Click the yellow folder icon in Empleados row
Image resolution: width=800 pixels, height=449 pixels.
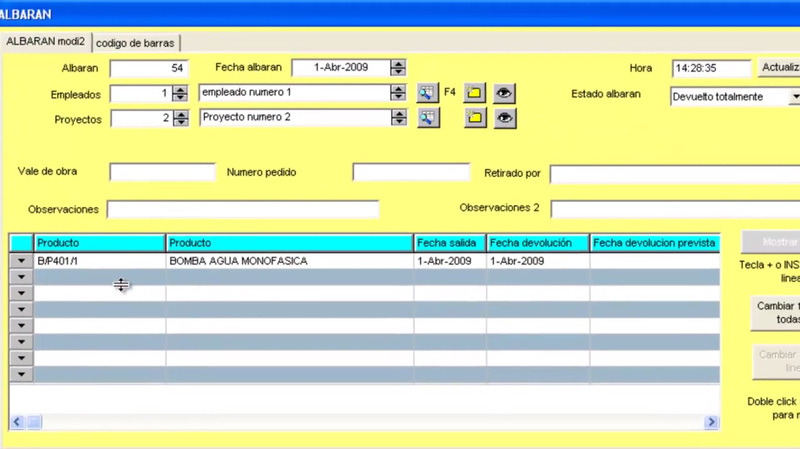pyautogui.click(x=475, y=93)
